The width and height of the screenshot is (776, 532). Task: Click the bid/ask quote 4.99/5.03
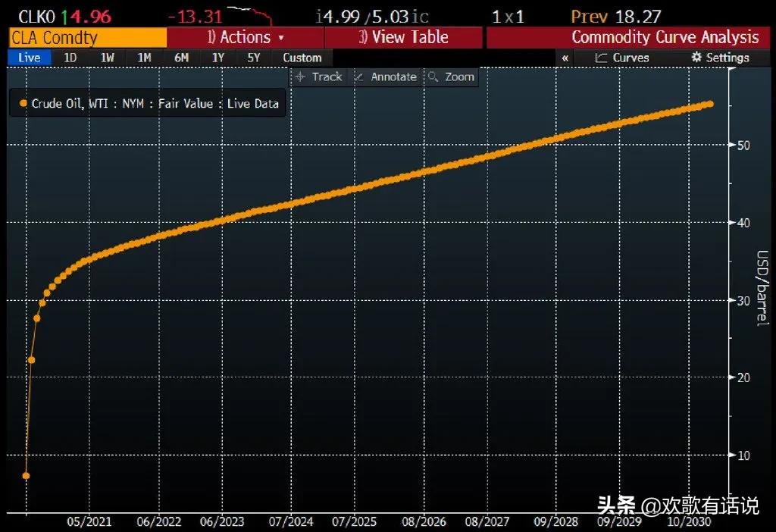coord(372,17)
